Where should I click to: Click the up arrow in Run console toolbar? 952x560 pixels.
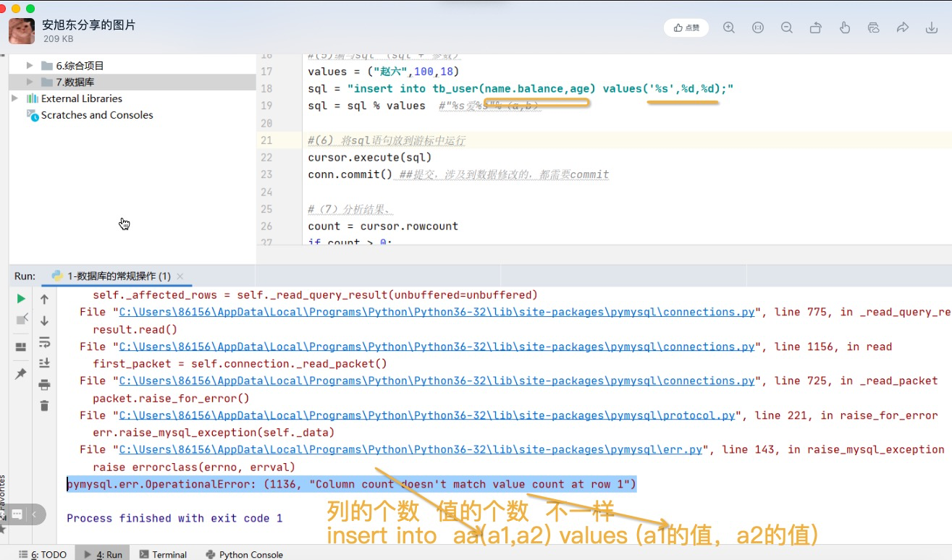pos(44,299)
